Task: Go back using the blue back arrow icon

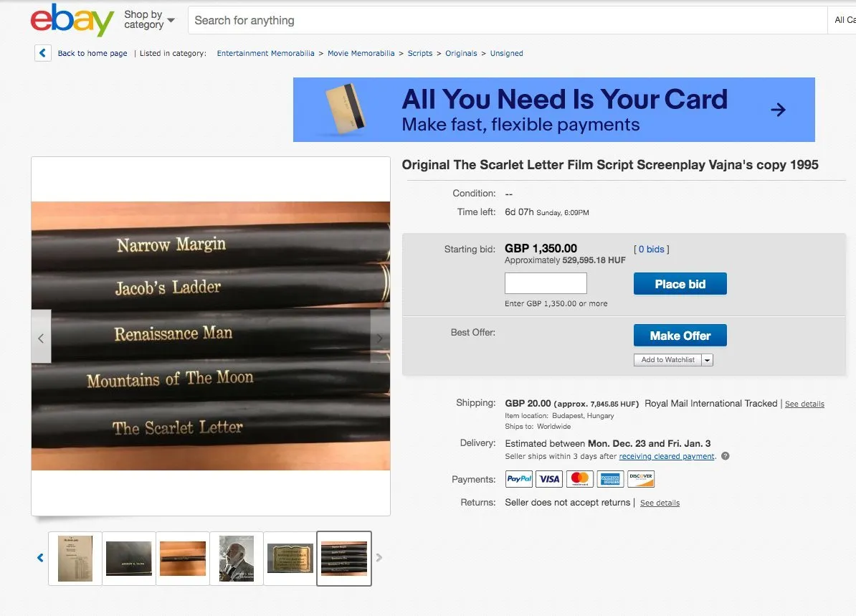Action: (x=43, y=53)
